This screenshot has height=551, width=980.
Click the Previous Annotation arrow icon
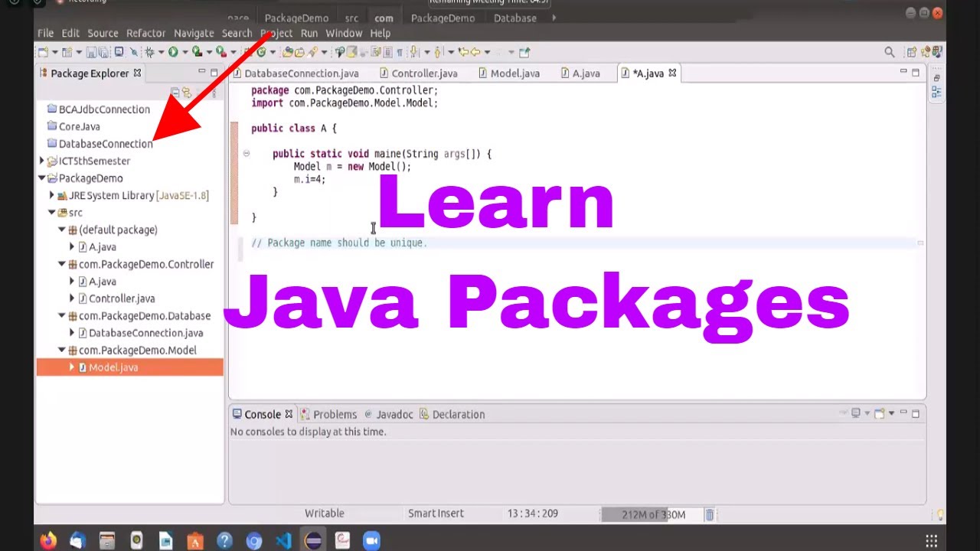[438, 52]
